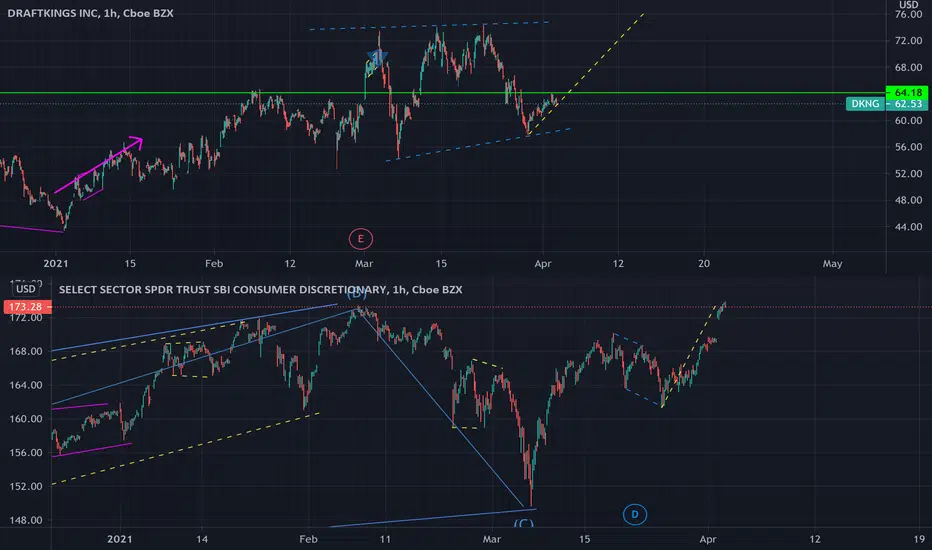Click the Apr label on DraftKings time axis
Screen dimensions: 932x550
click(543, 263)
